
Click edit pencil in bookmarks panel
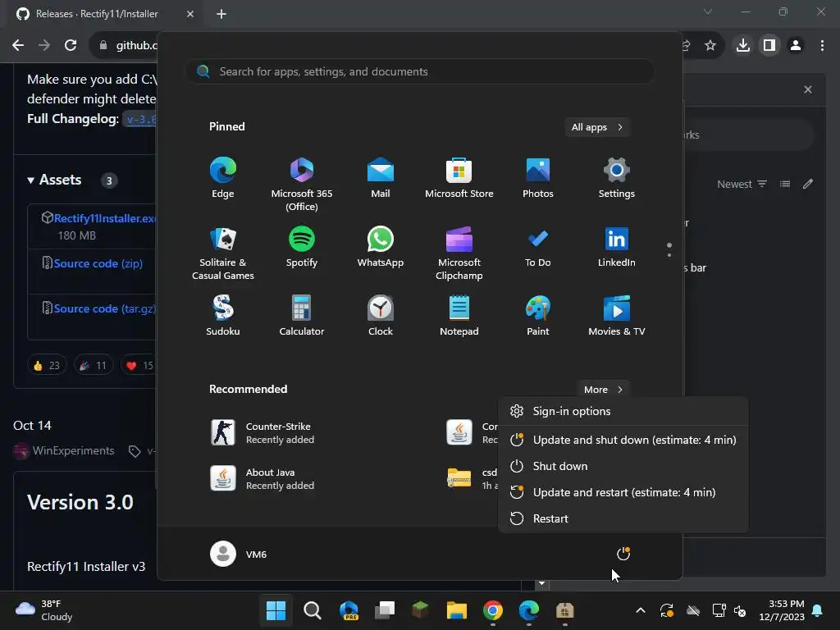coord(808,185)
